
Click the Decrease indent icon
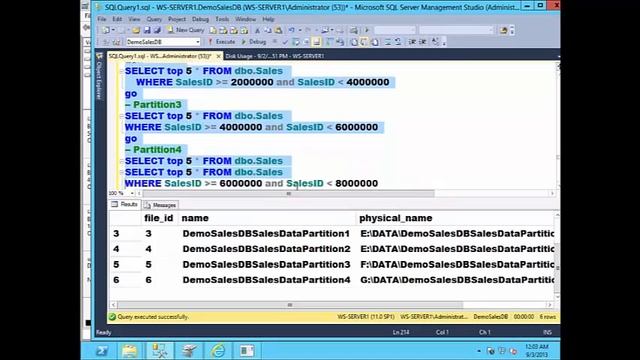[412, 42]
